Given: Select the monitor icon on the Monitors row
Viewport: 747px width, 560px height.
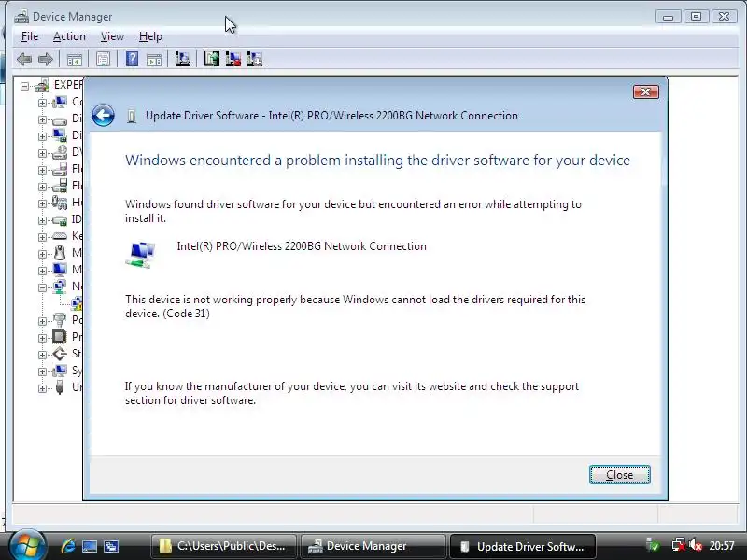Looking at the screenshot, I should pyautogui.click(x=60, y=270).
